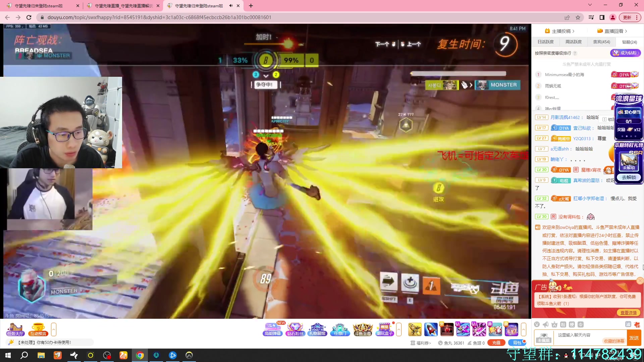Open the emoji smiley picker in chat
This screenshot has width=644, height=362.
click(537, 324)
